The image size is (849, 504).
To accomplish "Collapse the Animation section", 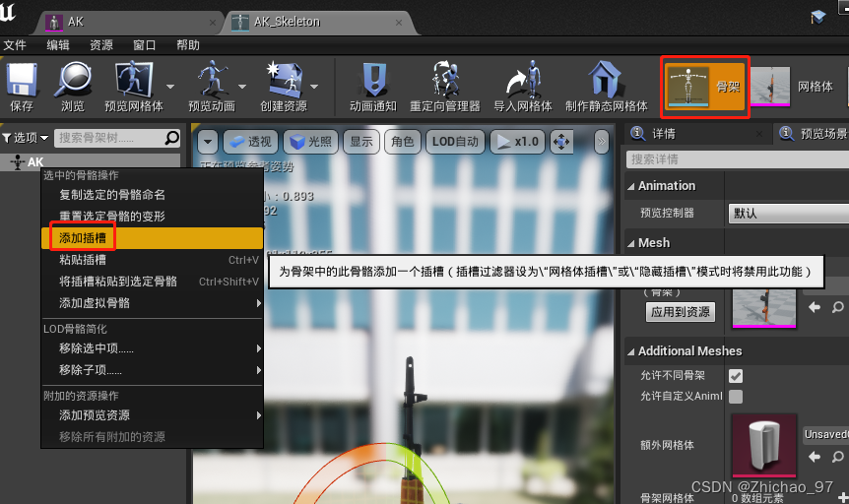I will pos(631,186).
